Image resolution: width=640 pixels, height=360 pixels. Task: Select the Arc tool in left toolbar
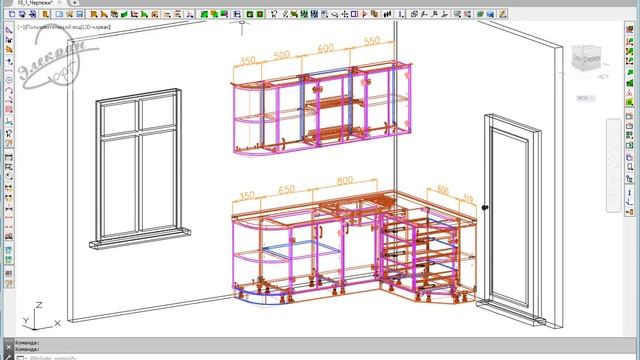(9, 90)
